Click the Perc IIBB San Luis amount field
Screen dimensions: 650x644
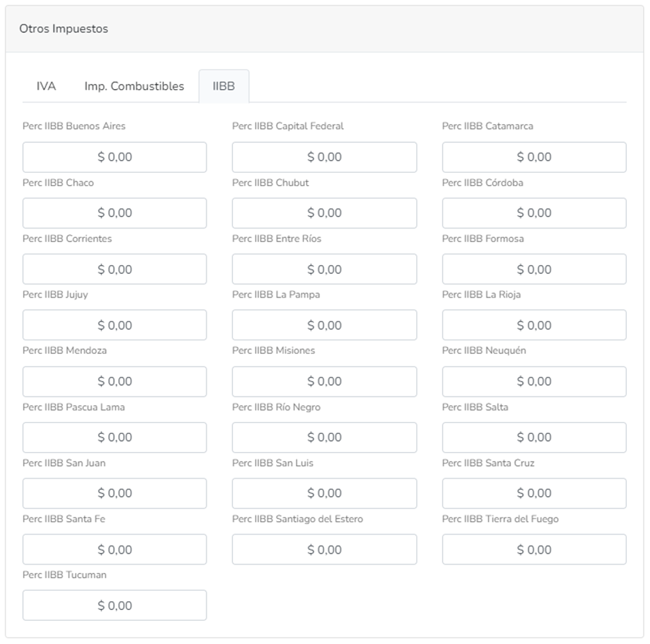324,494
